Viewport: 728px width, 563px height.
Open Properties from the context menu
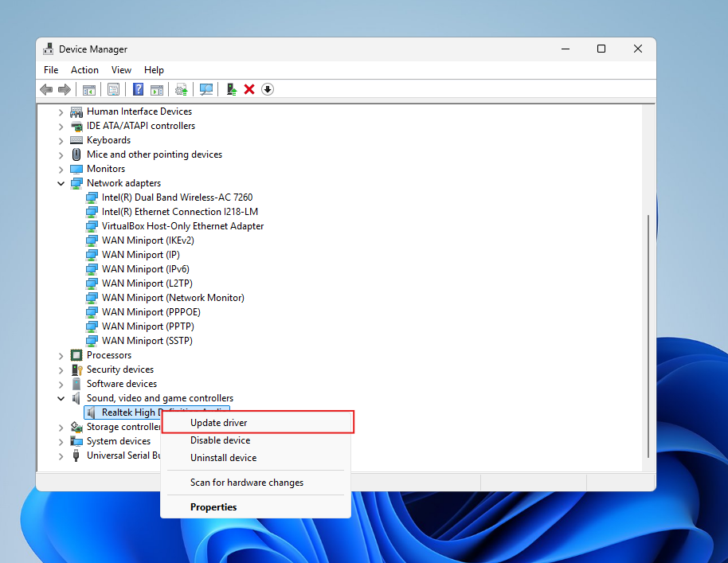pyautogui.click(x=213, y=507)
